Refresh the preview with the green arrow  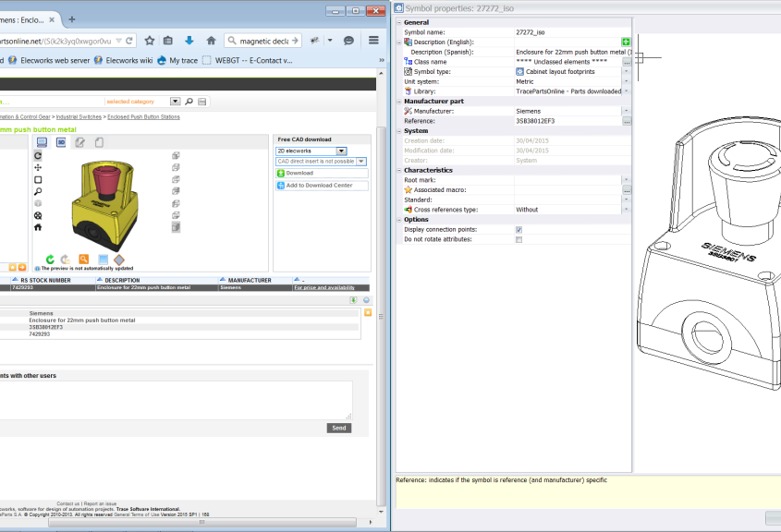point(50,260)
